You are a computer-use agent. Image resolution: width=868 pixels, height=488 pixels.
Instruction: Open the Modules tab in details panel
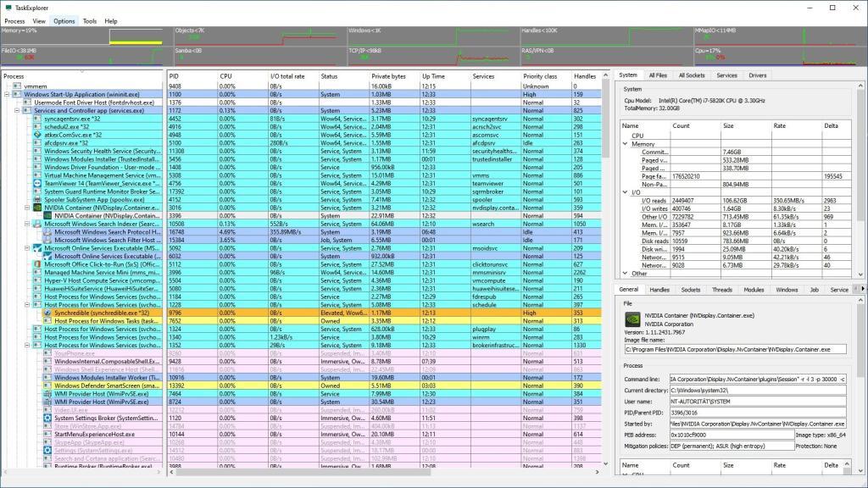point(754,290)
